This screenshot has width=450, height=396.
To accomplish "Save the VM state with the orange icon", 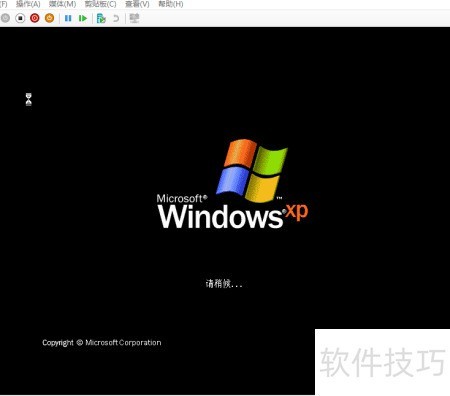I will 49,18.
